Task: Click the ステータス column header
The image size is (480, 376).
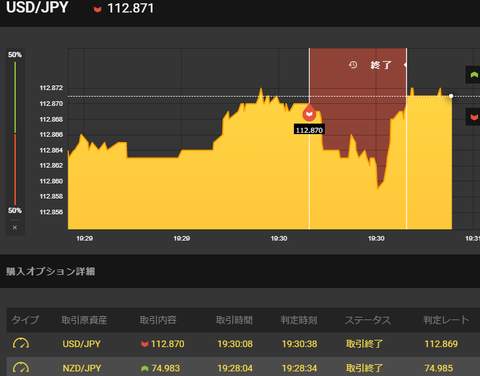Action: pyautogui.click(x=368, y=320)
